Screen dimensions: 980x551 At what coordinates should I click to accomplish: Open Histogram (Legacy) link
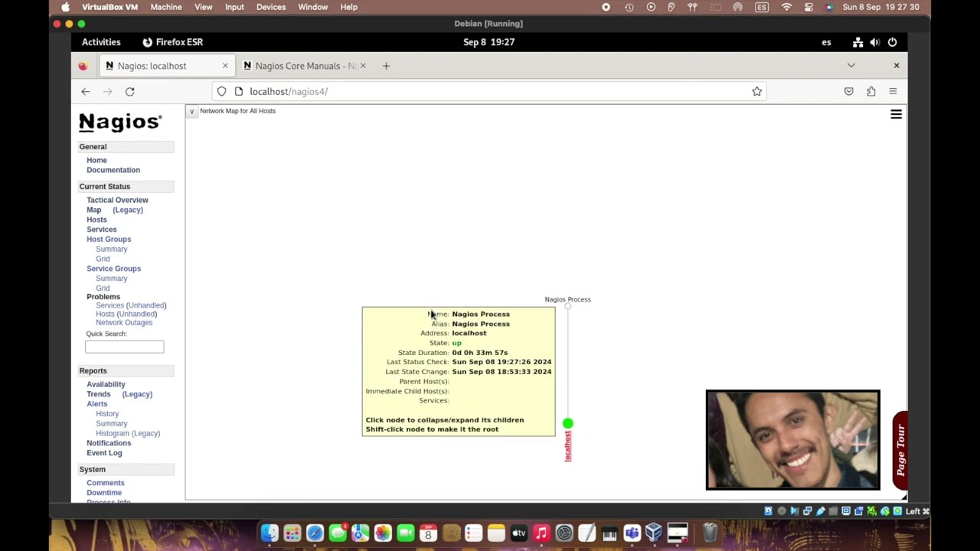point(128,433)
